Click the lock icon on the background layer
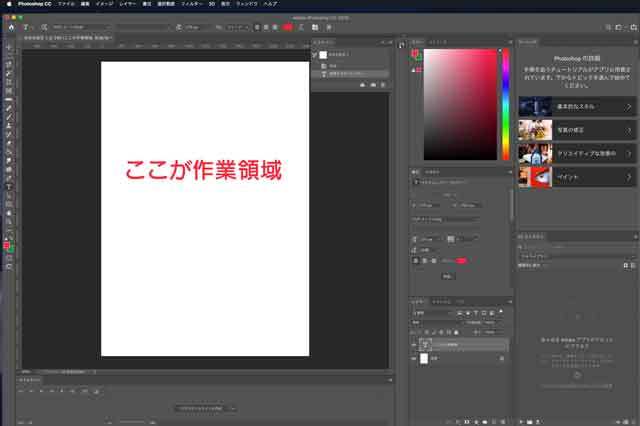Image resolution: width=640 pixels, height=426 pixels. (502, 358)
